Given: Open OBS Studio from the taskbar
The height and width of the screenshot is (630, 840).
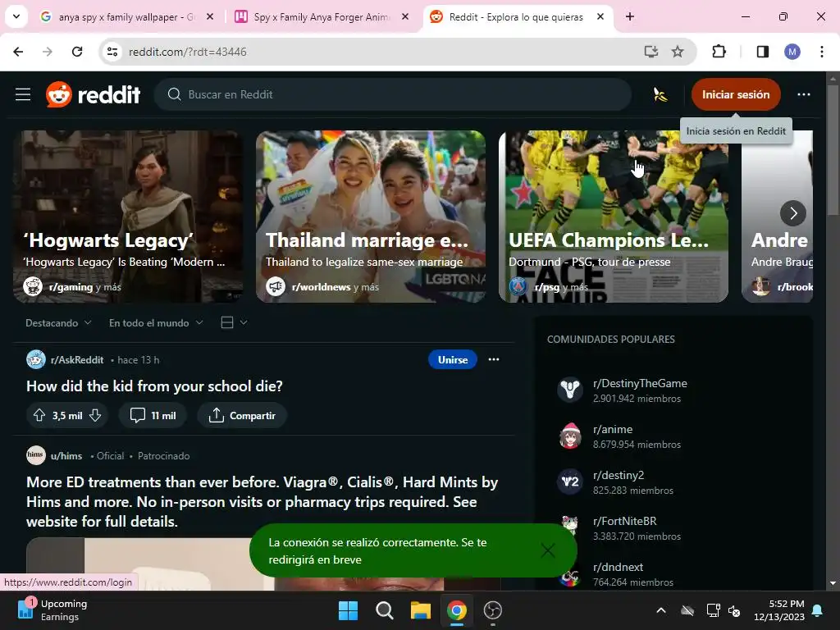Looking at the screenshot, I should point(493,610).
